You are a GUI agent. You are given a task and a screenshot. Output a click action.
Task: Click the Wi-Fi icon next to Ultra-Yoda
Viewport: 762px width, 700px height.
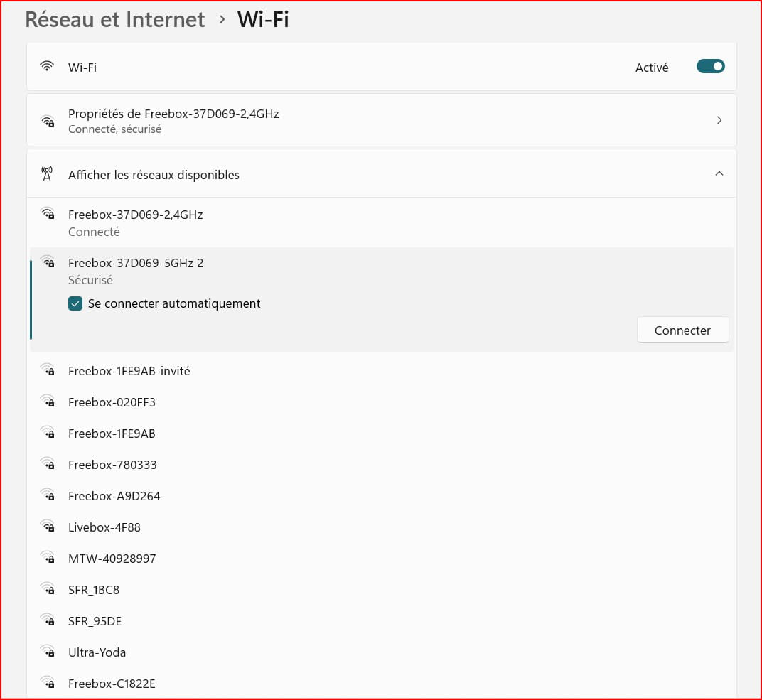coord(48,652)
